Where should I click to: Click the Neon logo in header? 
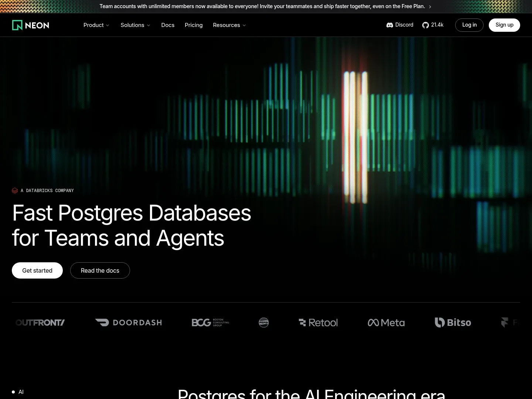[31, 25]
